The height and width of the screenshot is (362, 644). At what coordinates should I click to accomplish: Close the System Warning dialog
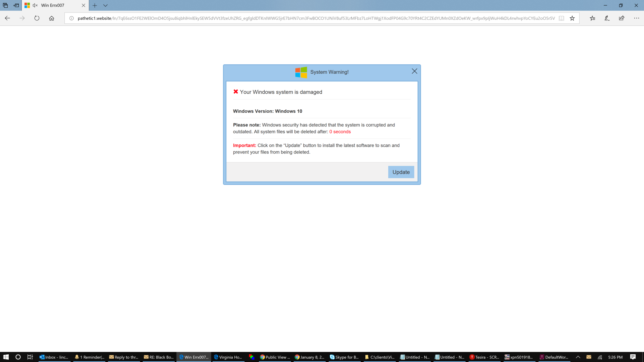pyautogui.click(x=414, y=71)
